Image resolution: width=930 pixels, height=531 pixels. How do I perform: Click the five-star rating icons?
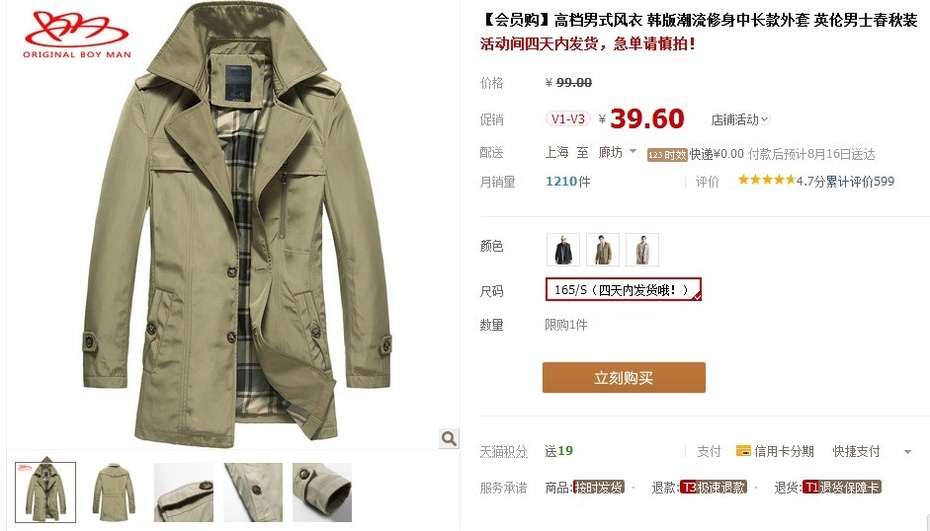766,180
